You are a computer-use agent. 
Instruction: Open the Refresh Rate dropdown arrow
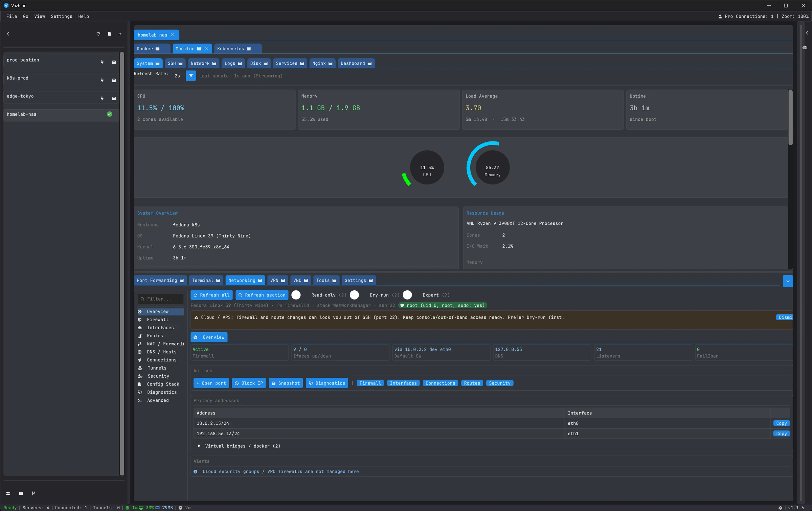pyautogui.click(x=191, y=76)
